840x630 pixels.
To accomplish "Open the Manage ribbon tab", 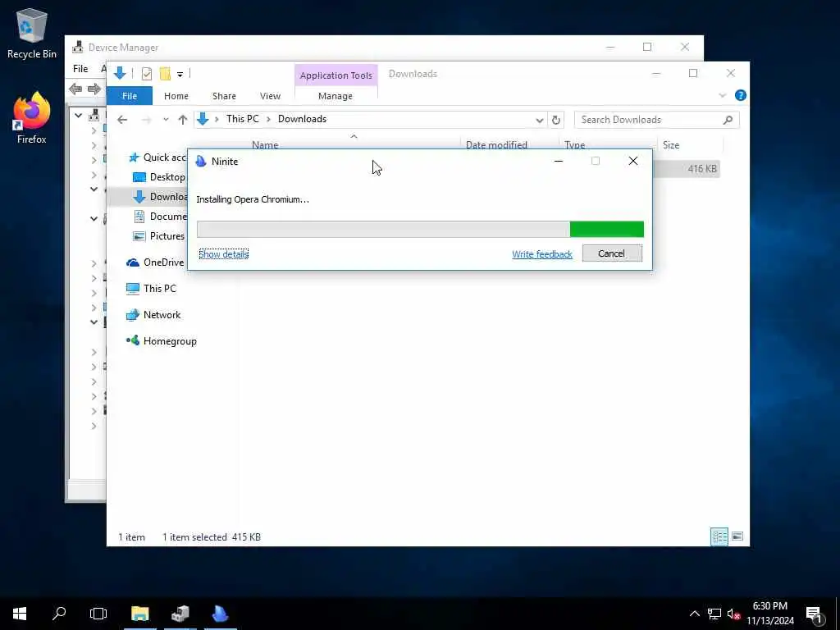I will pyautogui.click(x=336, y=96).
